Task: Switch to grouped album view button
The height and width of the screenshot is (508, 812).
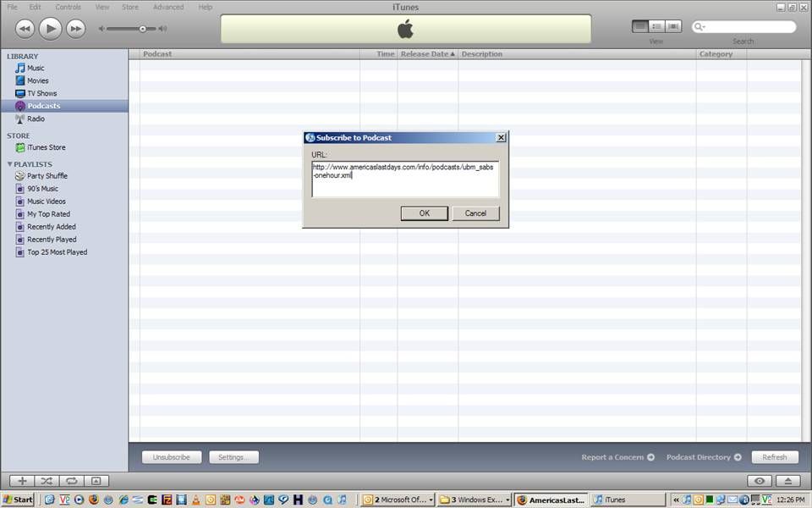Action: coord(656,26)
